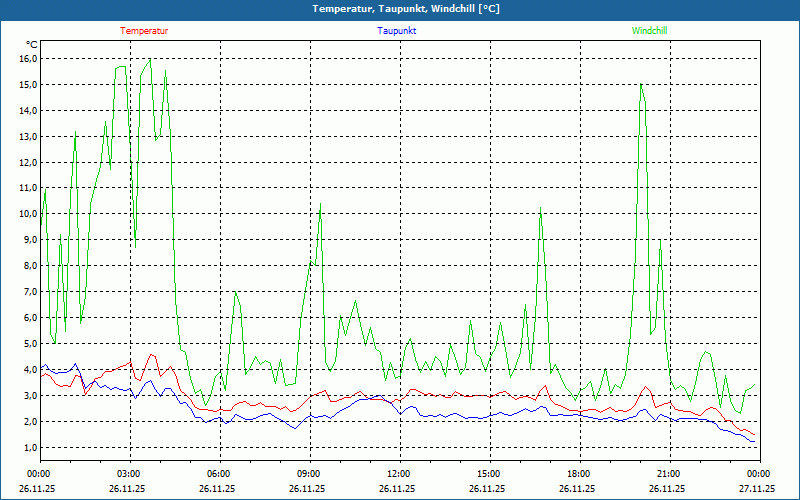Screen dimensions: 800x500
Task: Click the 7,0 y-axis value label
Action: pos(29,292)
